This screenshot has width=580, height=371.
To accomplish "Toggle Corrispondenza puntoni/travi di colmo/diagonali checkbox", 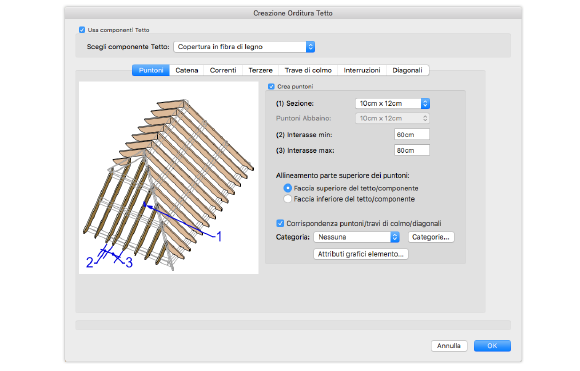I will [280, 223].
